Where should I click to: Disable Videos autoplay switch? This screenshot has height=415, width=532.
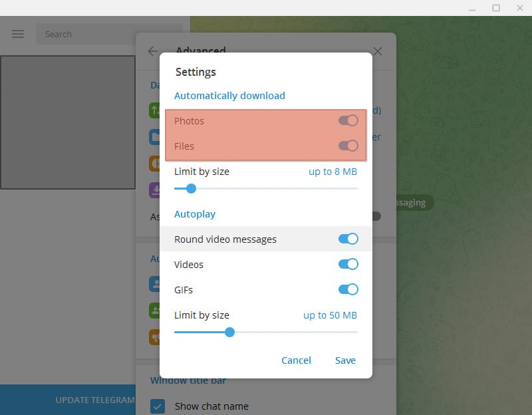click(x=348, y=264)
